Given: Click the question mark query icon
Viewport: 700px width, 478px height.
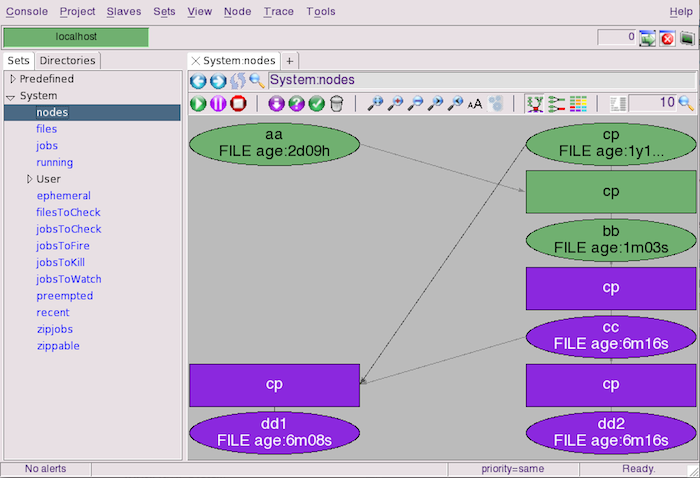Looking at the screenshot, I should point(296,104).
